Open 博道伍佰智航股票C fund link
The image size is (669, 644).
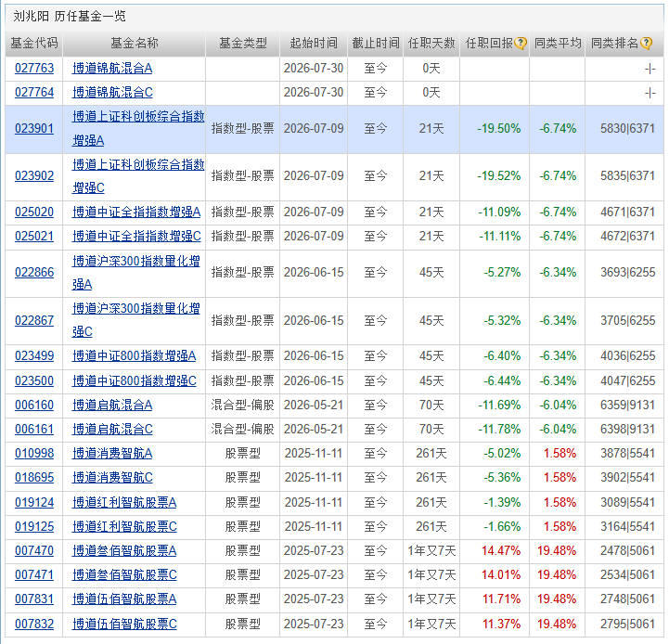click(124, 625)
